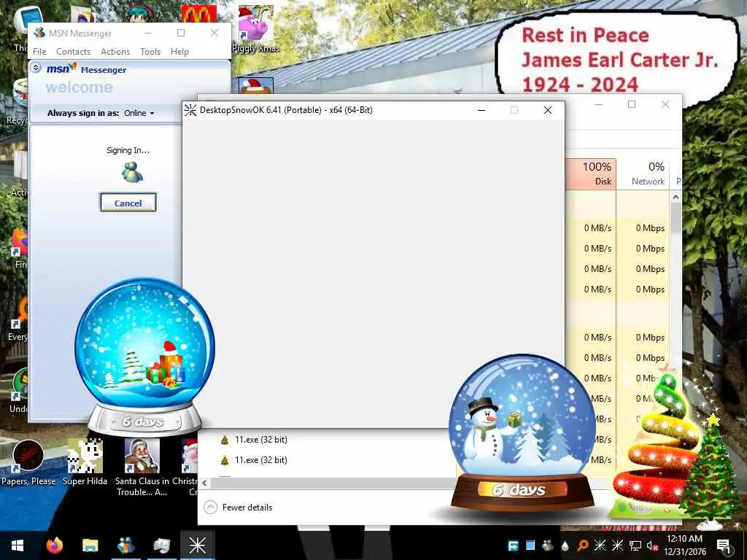747x560 pixels.
Task: Click the DesktopSnowOK snowflake title bar icon
Action: pyautogui.click(x=190, y=110)
